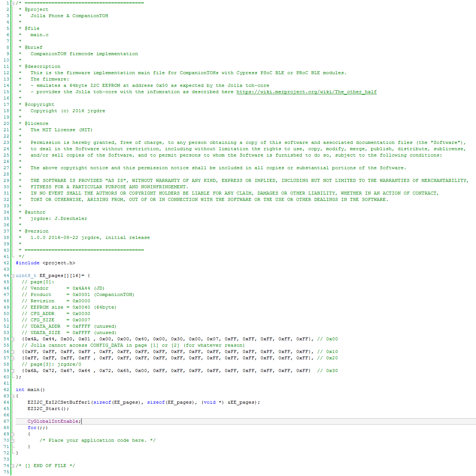Click the 'main.c' file name text
This screenshot has height=476, width=476.
point(40,35)
